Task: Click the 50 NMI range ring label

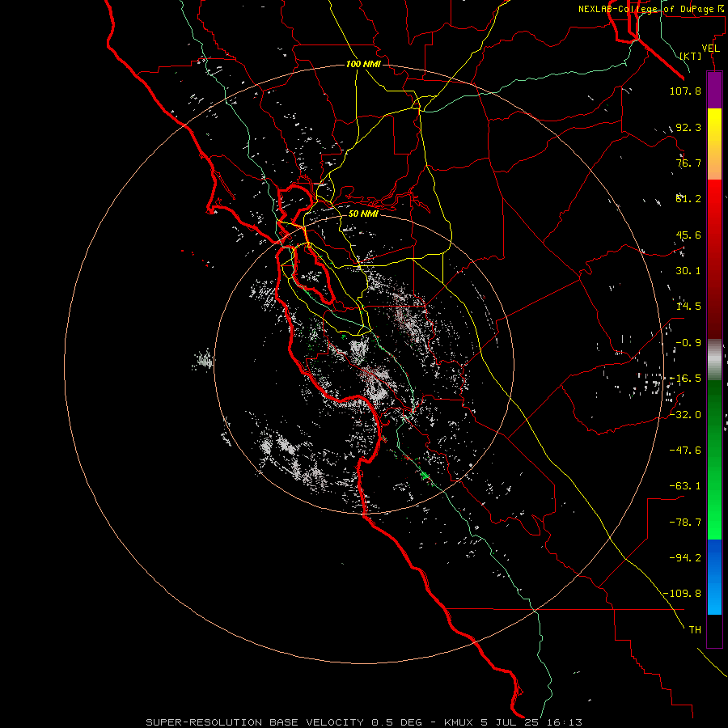Action: click(363, 214)
